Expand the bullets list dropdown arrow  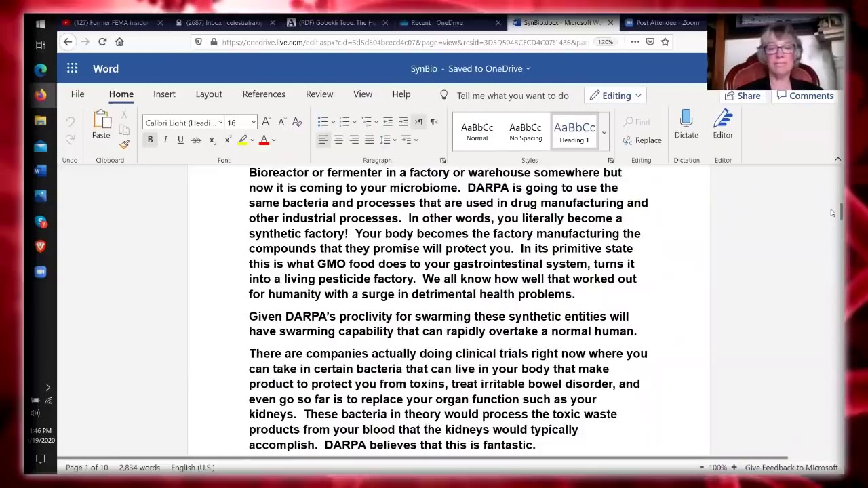tap(333, 122)
